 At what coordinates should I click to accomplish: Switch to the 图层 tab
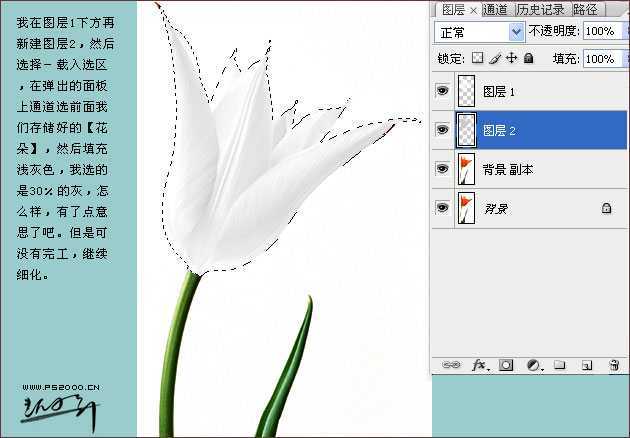[453, 9]
